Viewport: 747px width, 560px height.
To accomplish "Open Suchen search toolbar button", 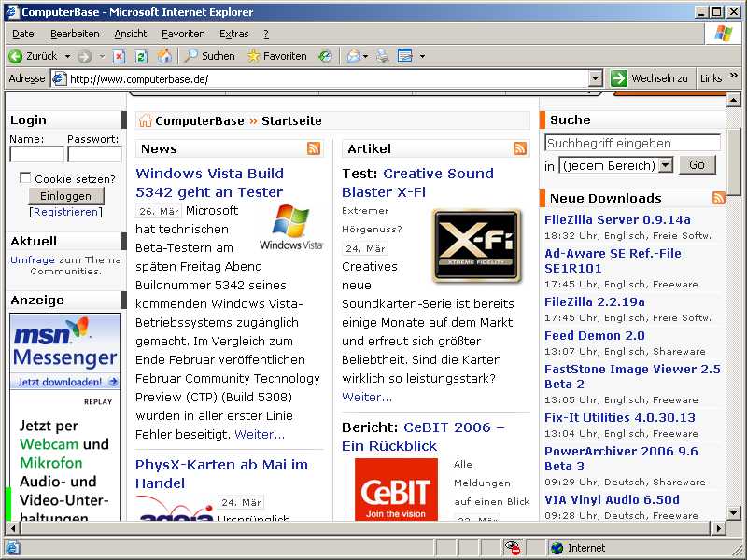I will click(210, 56).
